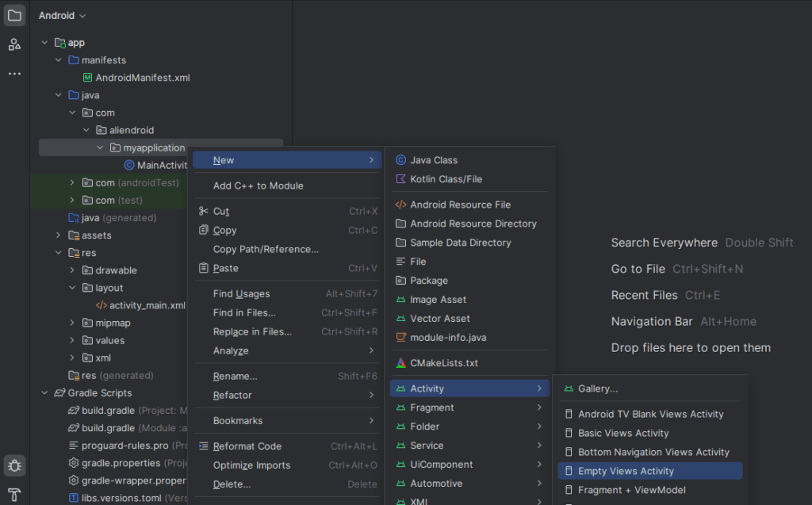Screen dimensions: 812x505
Task: Click the Cut scissors icon
Action: point(204,211)
